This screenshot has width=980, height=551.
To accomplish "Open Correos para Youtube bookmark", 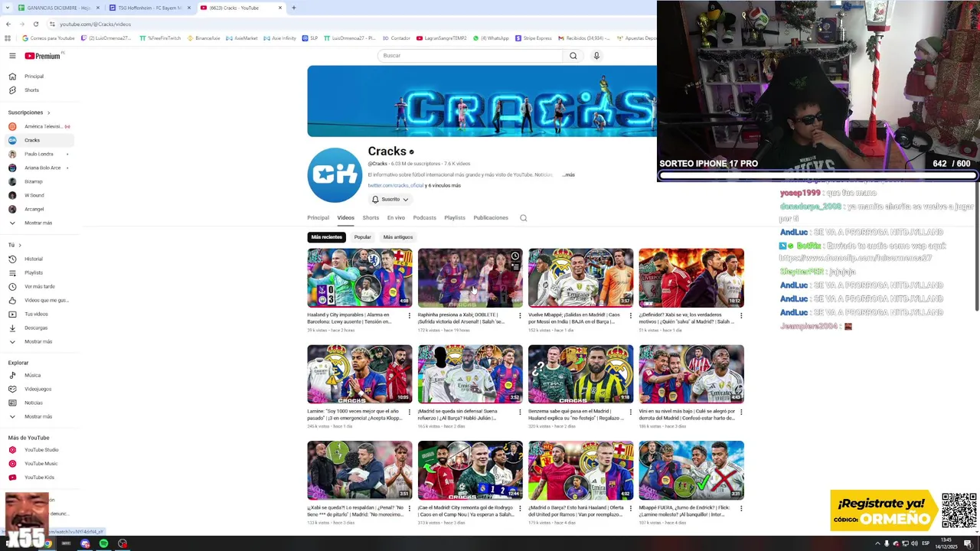I will click(x=48, y=38).
